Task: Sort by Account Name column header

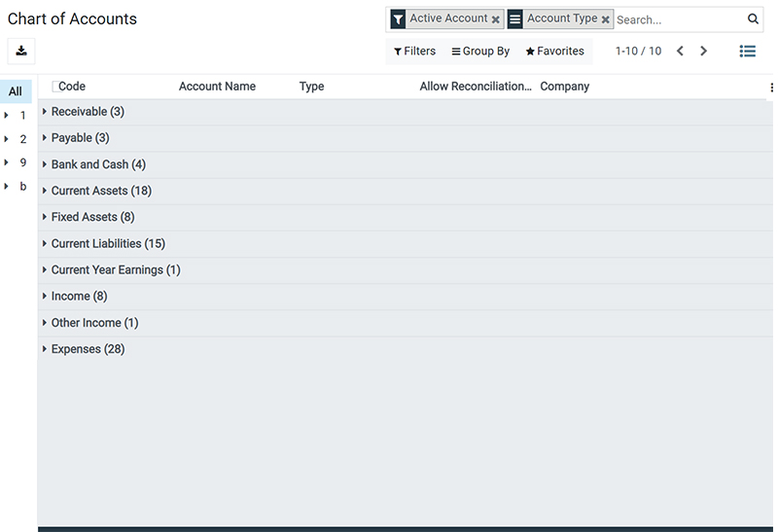Action: [217, 87]
